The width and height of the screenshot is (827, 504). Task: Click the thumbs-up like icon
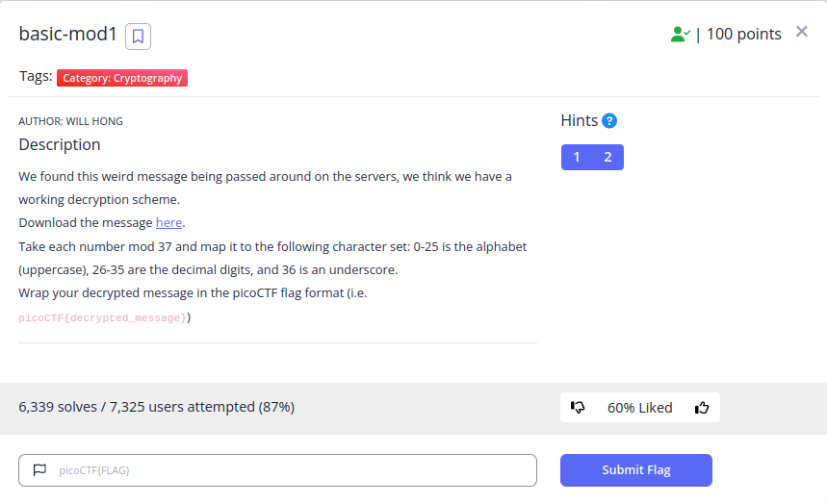pos(702,408)
